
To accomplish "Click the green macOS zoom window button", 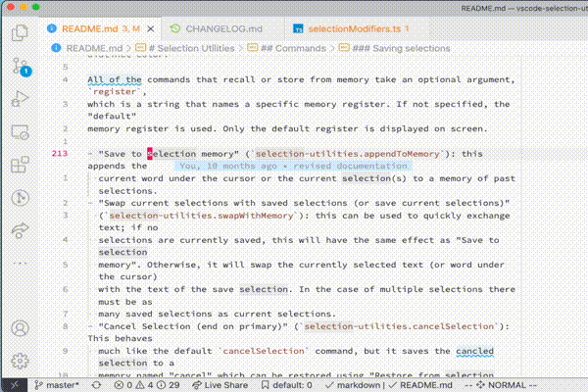I will pyautogui.click(x=36, y=7).
